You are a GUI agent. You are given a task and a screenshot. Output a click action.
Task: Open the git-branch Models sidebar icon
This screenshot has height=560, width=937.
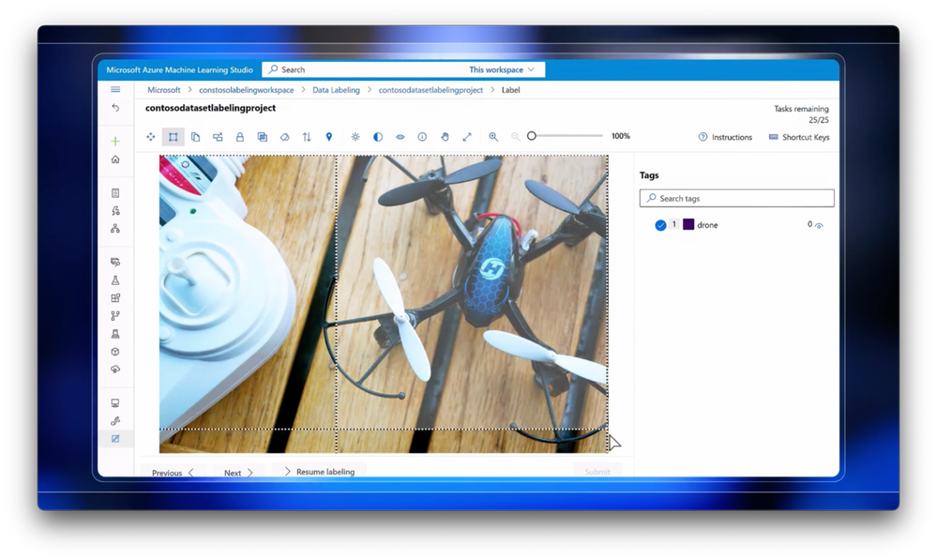coord(115,315)
